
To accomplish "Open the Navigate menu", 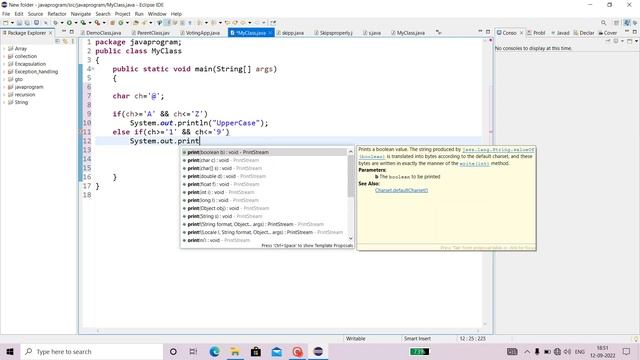I will (81, 14).
